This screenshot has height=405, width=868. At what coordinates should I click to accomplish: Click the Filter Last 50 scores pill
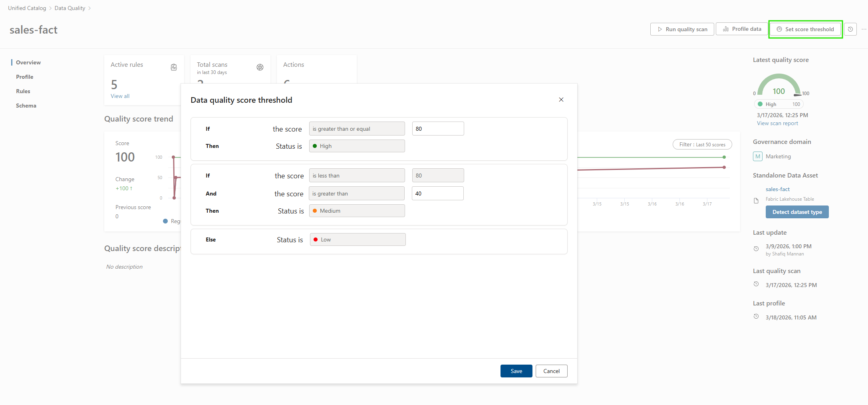point(702,144)
